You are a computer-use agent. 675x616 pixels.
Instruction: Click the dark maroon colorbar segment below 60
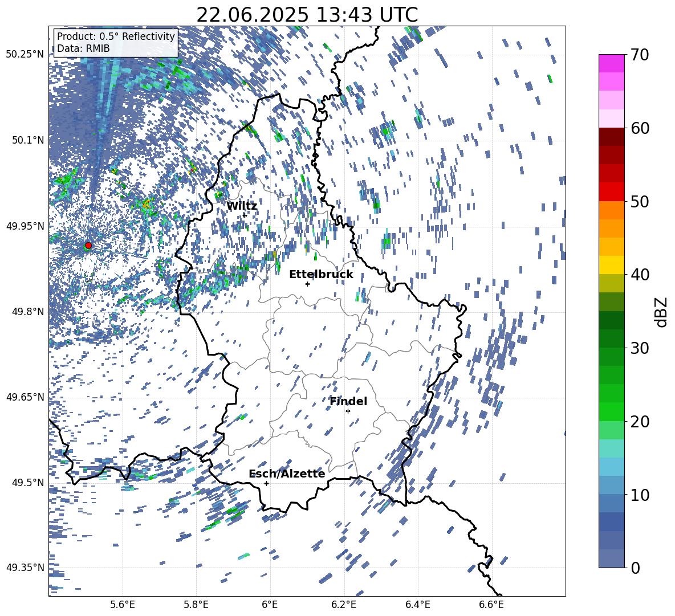(611, 137)
